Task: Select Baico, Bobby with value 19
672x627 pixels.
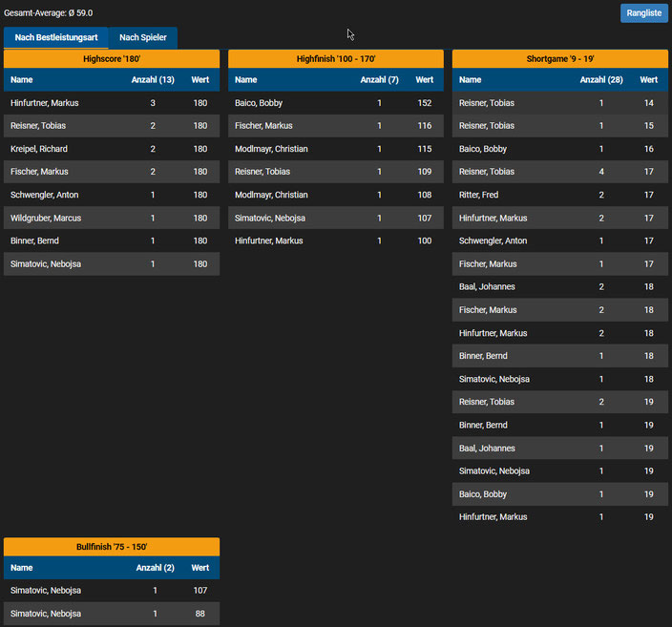Action: pyautogui.click(x=560, y=493)
